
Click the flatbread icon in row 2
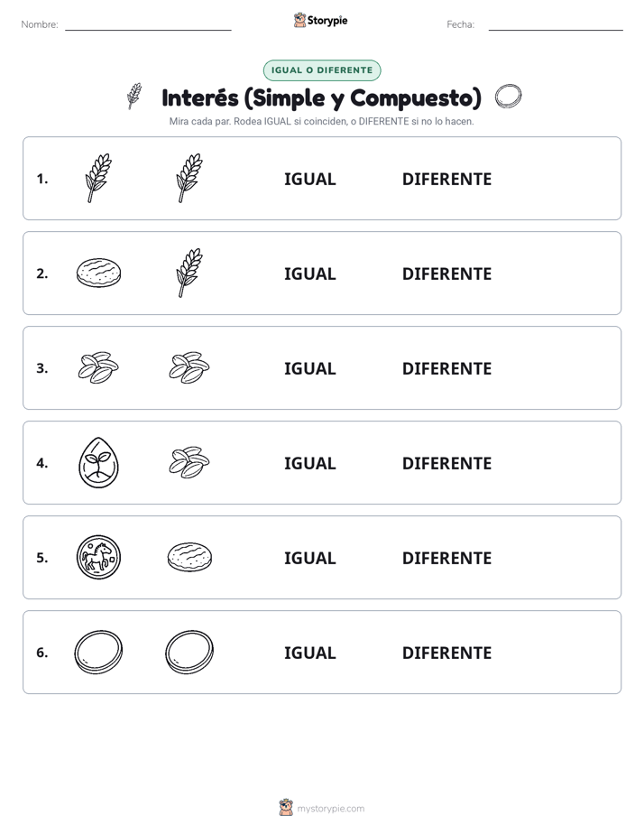click(99, 273)
